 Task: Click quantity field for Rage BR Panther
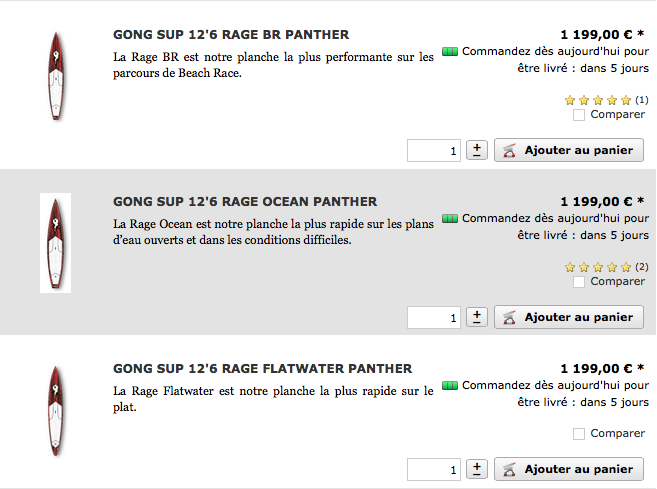coord(434,150)
